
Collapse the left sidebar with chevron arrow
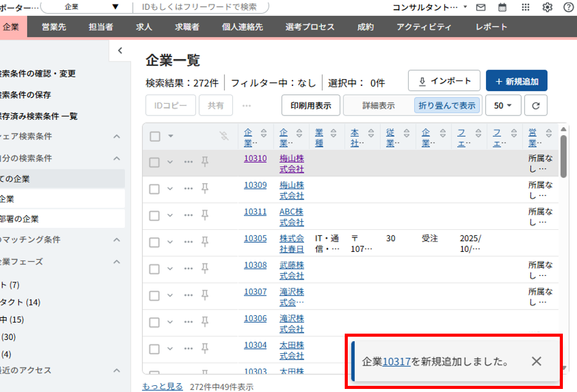point(120,51)
